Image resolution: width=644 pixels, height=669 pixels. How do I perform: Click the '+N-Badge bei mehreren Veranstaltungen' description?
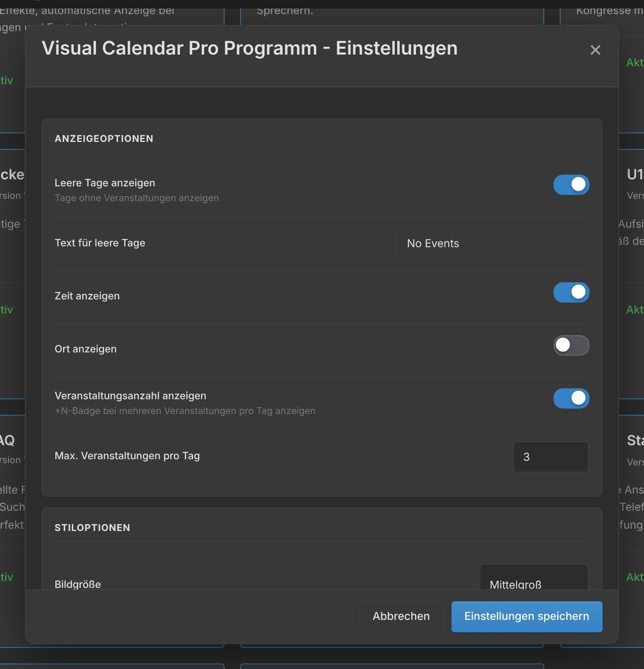coord(185,411)
